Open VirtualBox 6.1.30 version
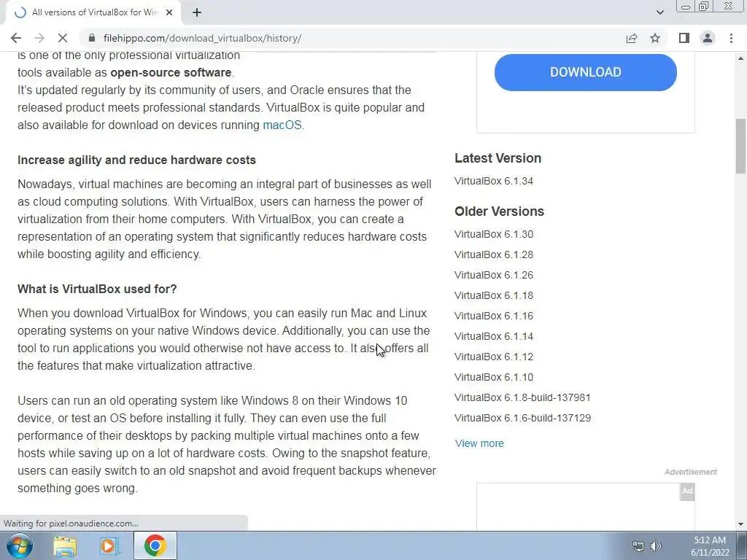The image size is (747, 560). pos(494,234)
